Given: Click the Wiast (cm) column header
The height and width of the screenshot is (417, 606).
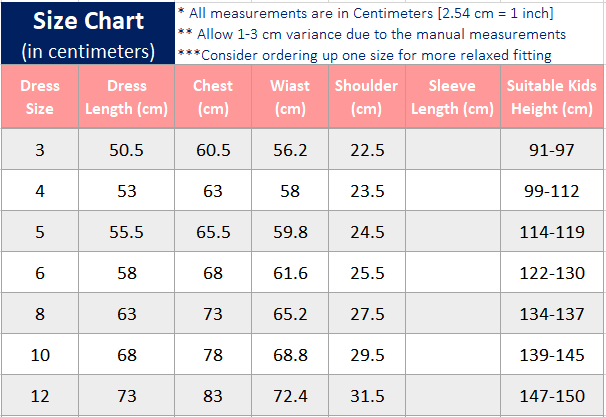Looking at the screenshot, I should (290, 97).
